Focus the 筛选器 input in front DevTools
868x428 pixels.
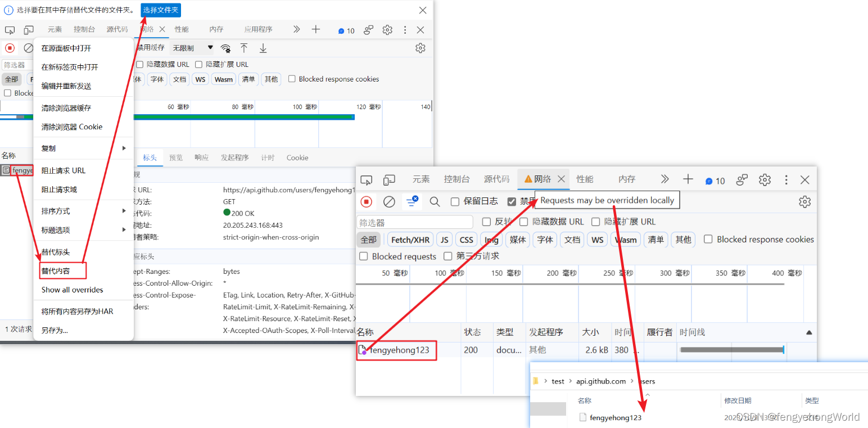coord(415,222)
